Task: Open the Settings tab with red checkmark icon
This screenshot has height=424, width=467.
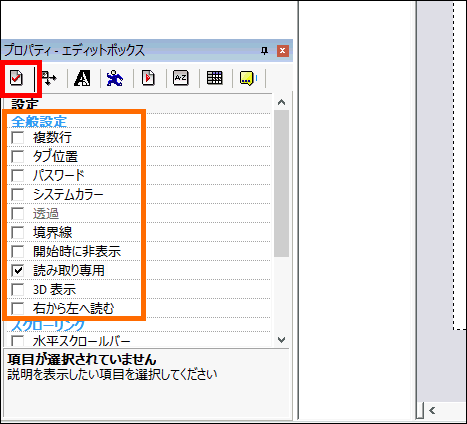Action: click(x=16, y=78)
